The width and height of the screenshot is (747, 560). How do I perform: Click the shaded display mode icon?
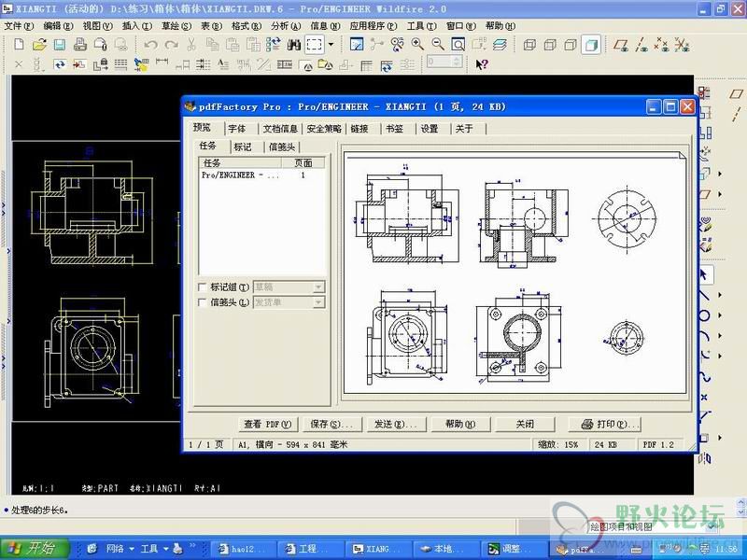[x=591, y=44]
